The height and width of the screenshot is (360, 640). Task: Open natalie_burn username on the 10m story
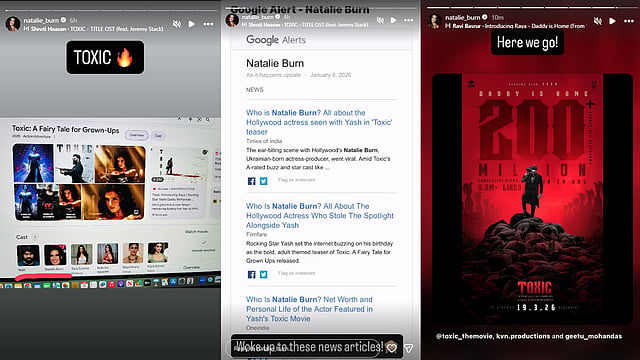click(x=462, y=17)
